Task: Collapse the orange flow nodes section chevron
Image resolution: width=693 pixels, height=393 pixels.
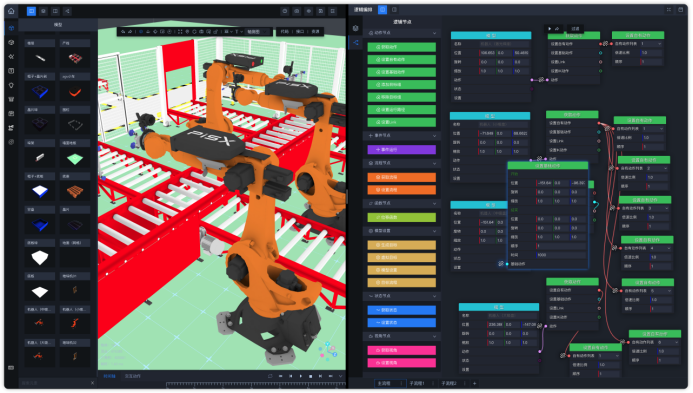Action: 434,163
